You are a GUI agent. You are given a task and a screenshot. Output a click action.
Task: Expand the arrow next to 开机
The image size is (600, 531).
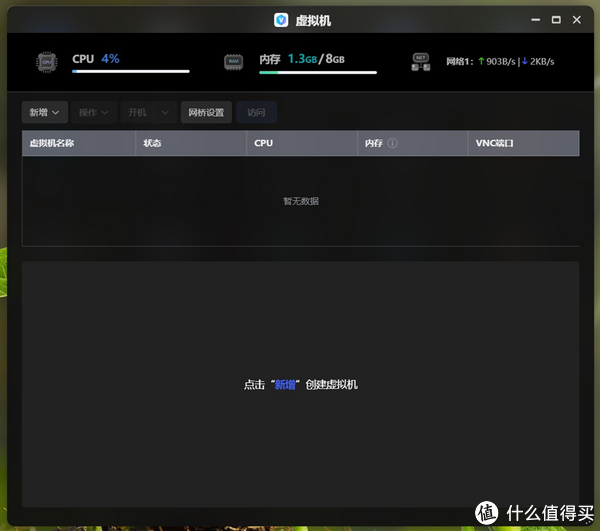pos(165,112)
